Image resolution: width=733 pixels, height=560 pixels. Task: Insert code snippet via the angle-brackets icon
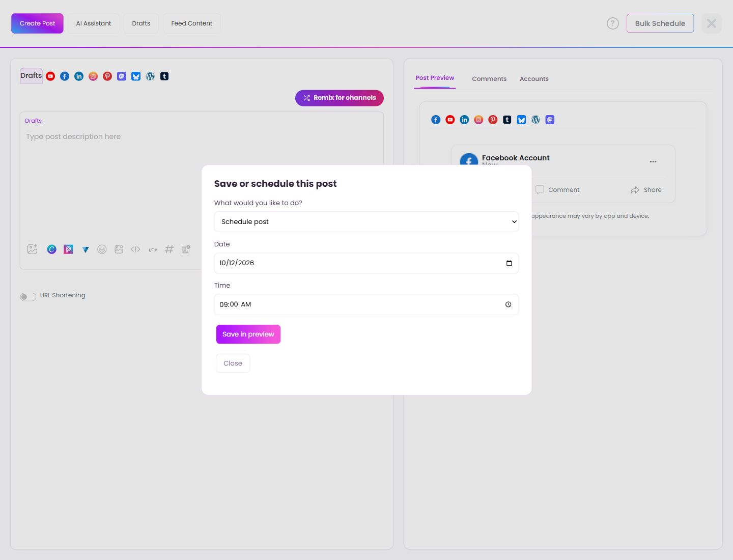point(135,249)
